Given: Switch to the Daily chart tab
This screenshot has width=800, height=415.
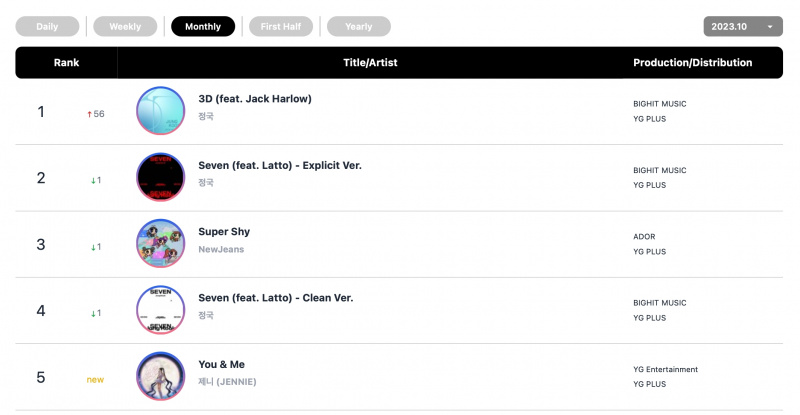Looking at the screenshot, I should (x=47, y=27).
